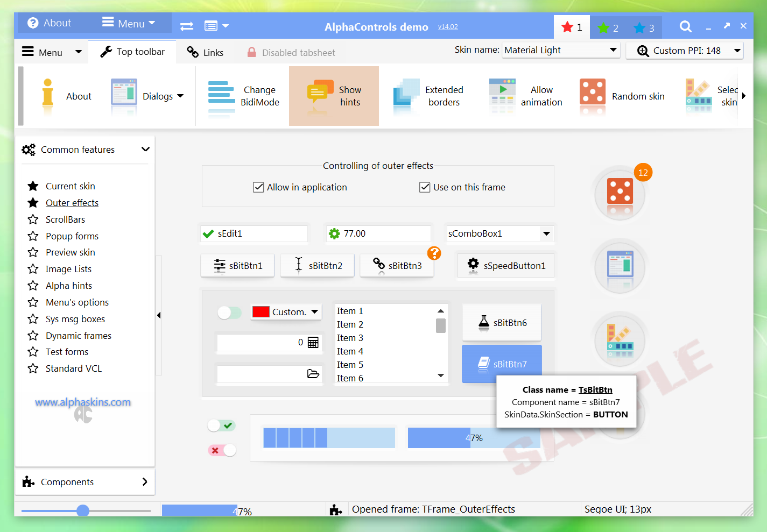Click the About toolbar button with info icon

click(x=66, y=96)
